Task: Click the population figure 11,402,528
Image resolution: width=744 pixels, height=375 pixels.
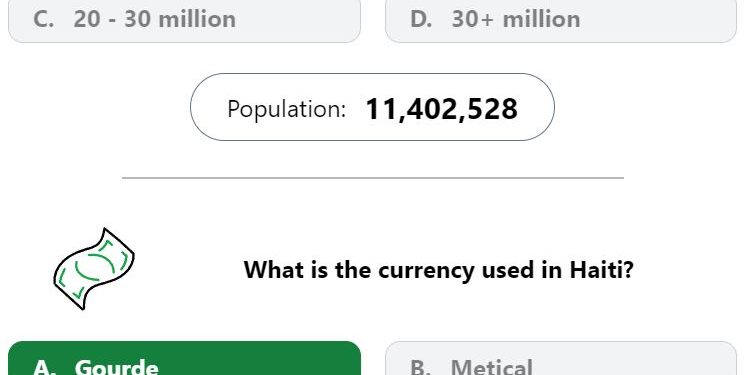Action: (441, 109)
